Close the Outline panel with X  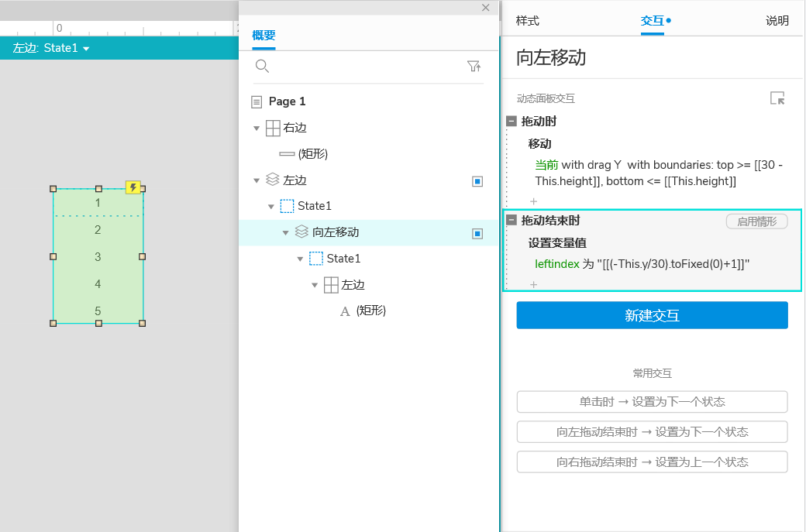(486, 8)
